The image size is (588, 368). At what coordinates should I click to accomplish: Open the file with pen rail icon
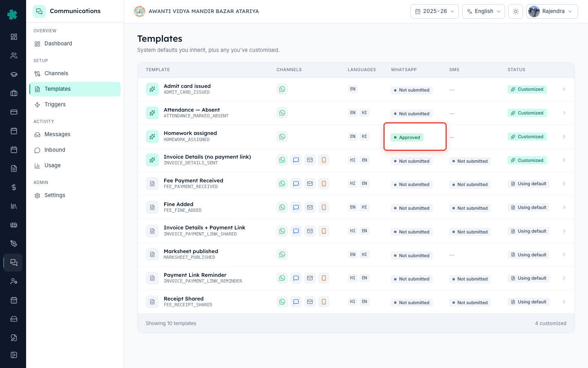(14, 338)
